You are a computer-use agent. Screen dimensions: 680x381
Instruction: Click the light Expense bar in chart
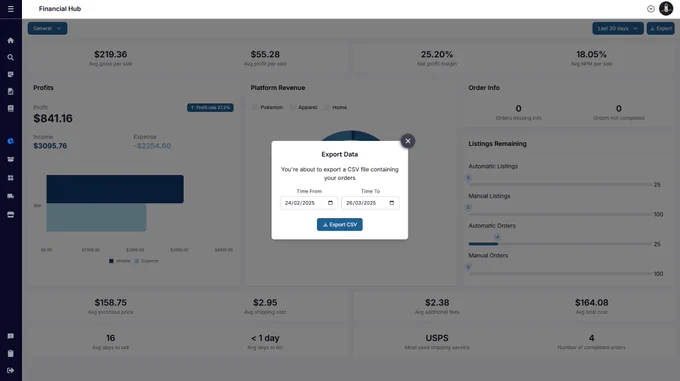[x=96, y=218]
